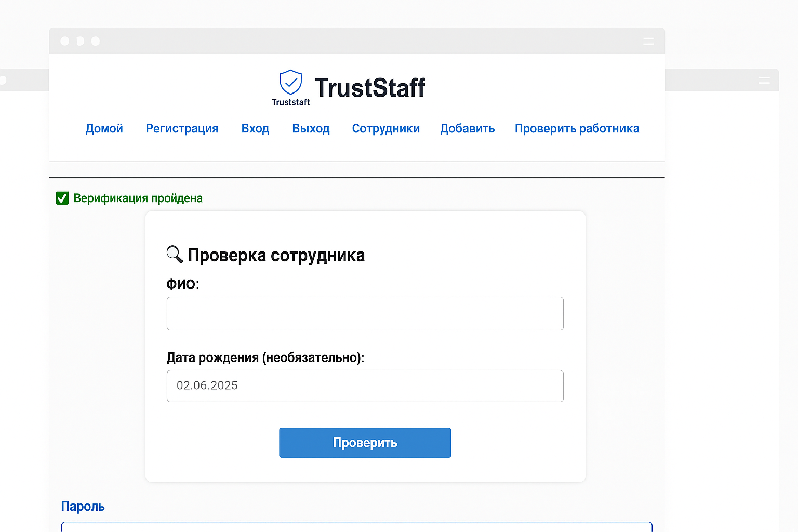Screen dimensions: 798x532
Task: Click the Пароль label
Action: [83, 506]
